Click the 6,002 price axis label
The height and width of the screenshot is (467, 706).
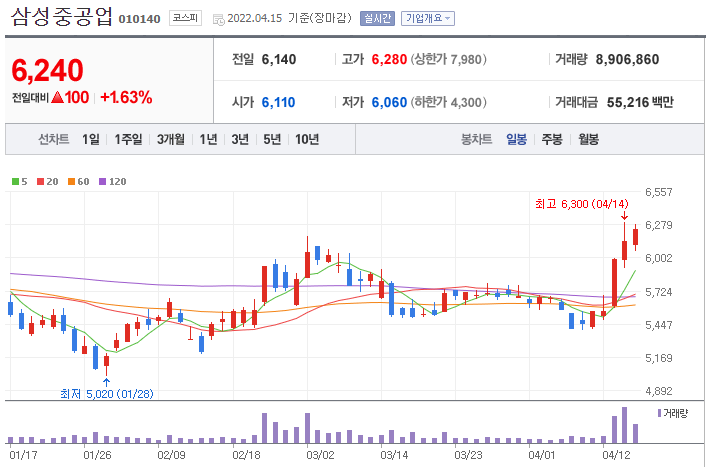[x=659, y=258]
